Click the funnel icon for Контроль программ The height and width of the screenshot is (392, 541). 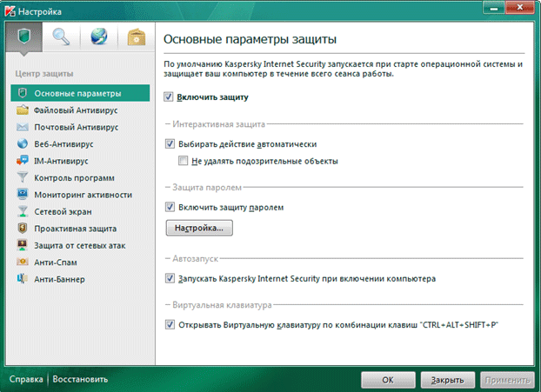(23, 177)
